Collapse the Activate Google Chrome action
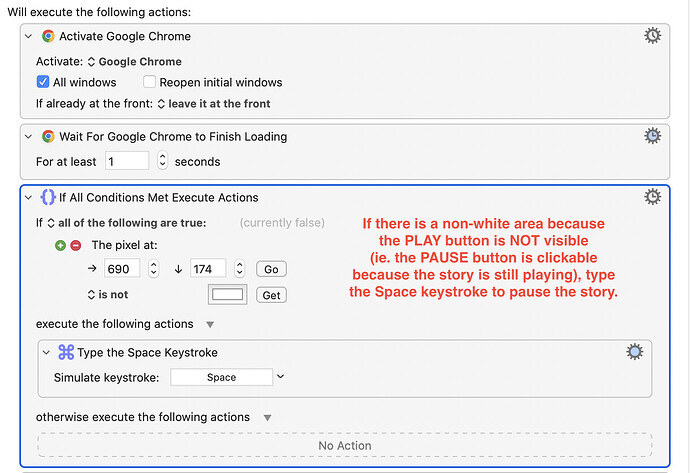 click(29, 36)
